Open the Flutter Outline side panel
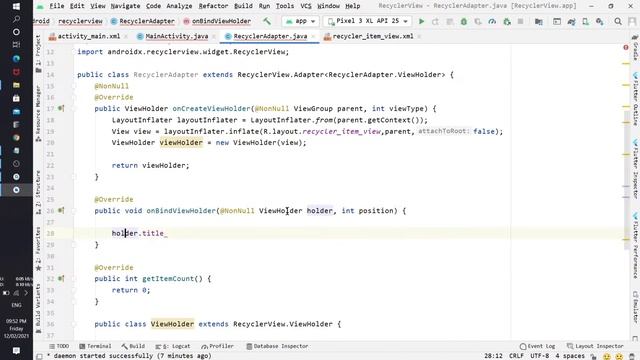 point(636,100)
